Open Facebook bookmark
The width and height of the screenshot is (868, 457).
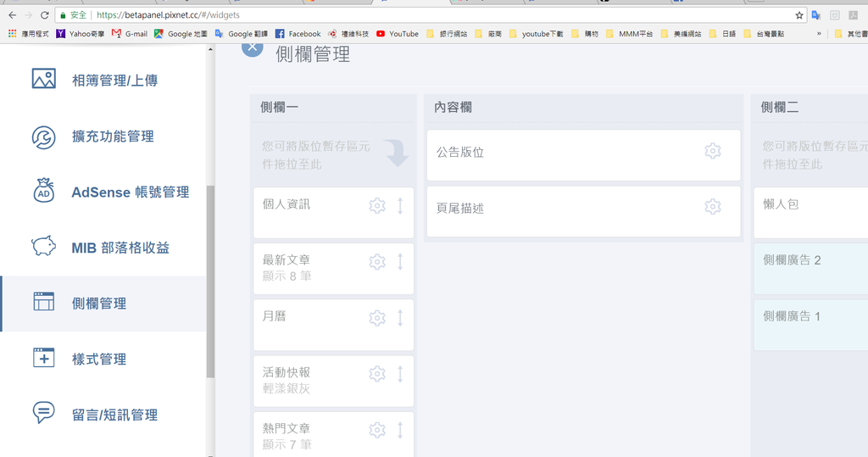pyautogui.click(x=298, y=34)
